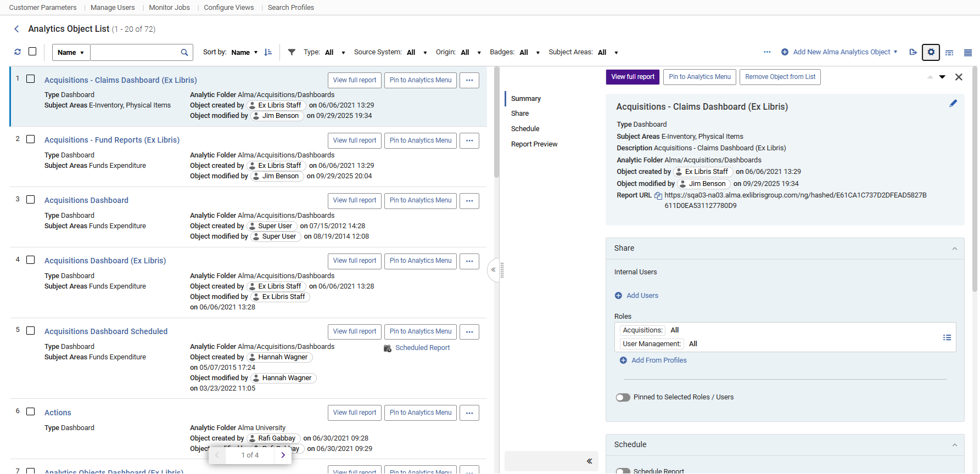Viewport: 980px width, 474px height.
Task: Toggle sort order direction icon
Action: (x=268, y=52)
